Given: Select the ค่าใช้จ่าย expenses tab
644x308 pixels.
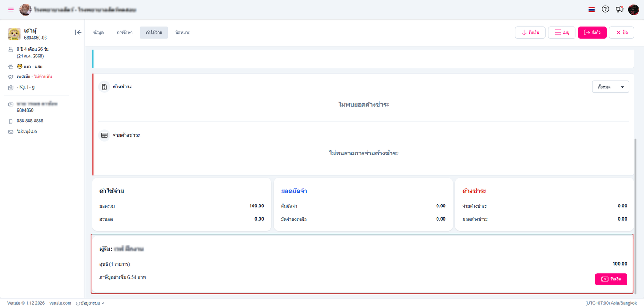Looking at the screenshot, I should [x=154, y=33].
